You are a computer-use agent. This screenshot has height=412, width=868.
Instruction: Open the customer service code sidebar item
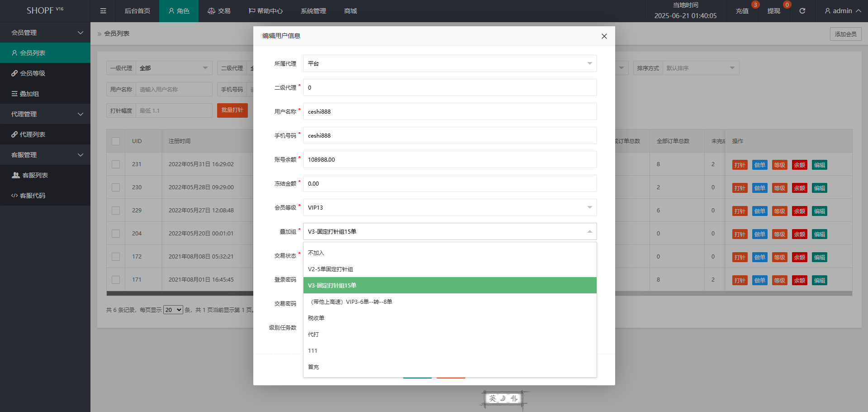[x=33, y=196]
